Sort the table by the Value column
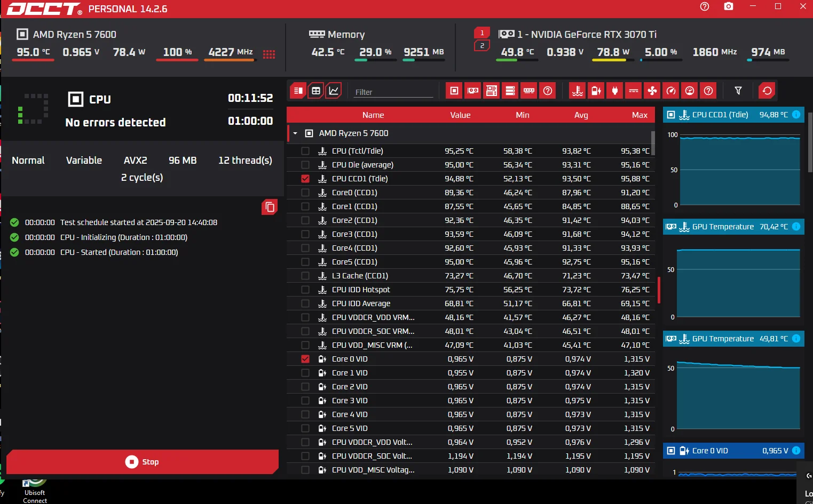 pos(460,115)
